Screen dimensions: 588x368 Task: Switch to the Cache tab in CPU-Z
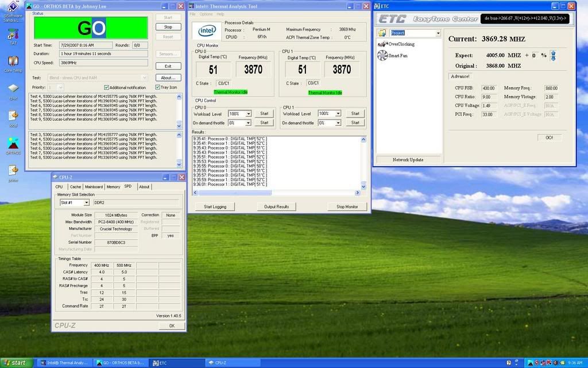coord(75,187)
